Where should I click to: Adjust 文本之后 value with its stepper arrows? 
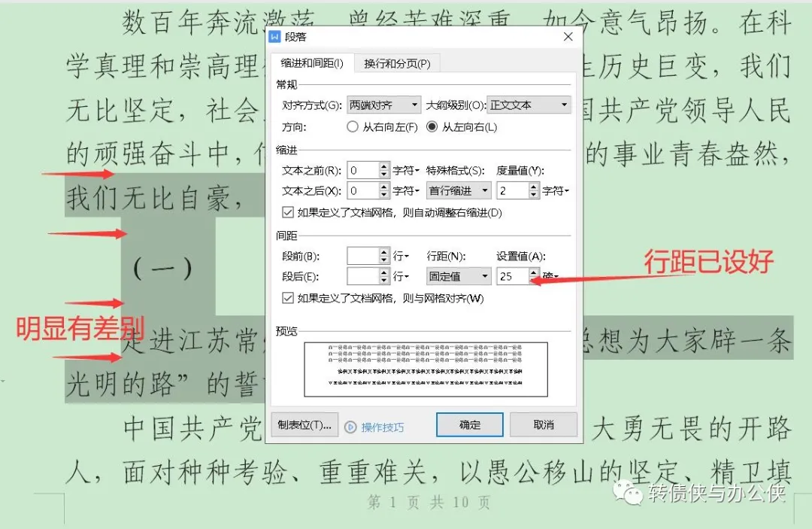click(x=383, y=190)
